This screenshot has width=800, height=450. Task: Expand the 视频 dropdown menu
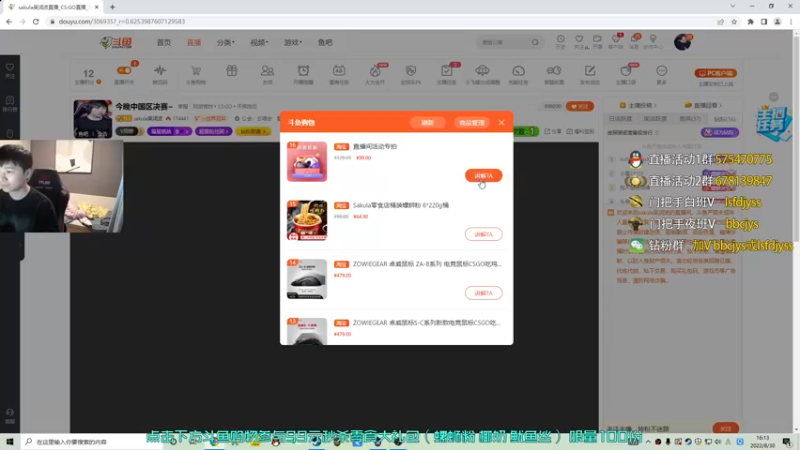coord(259,42)
